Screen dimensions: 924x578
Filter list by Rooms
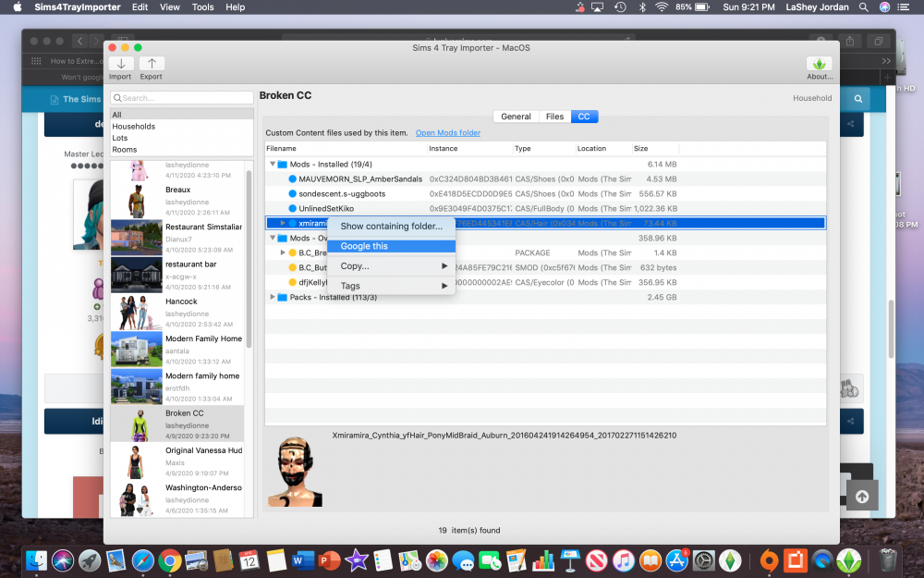point(181,149)
